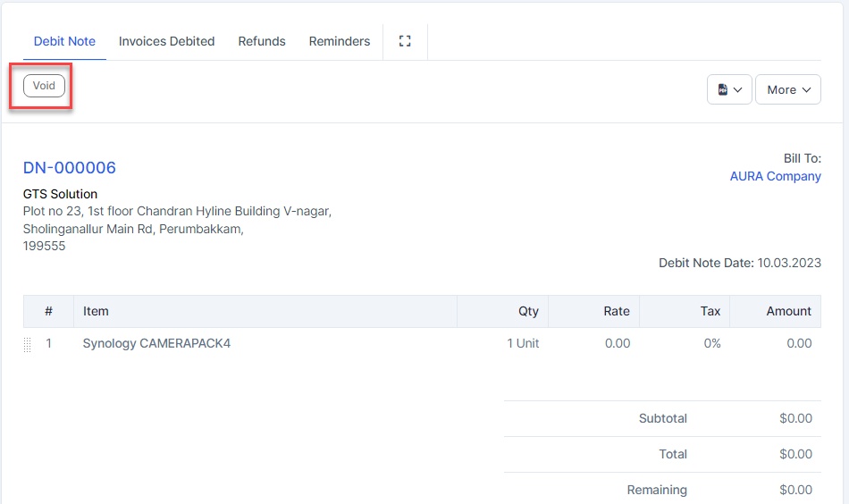Click the Qty column header
The width and height of the screenshot is (849, 504).
528,311
